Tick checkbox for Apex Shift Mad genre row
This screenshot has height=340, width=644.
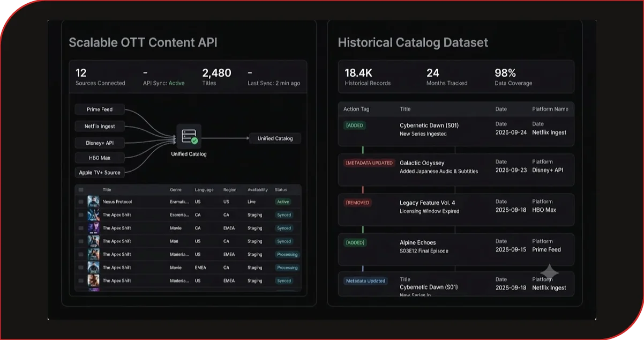tap(81, 241)
